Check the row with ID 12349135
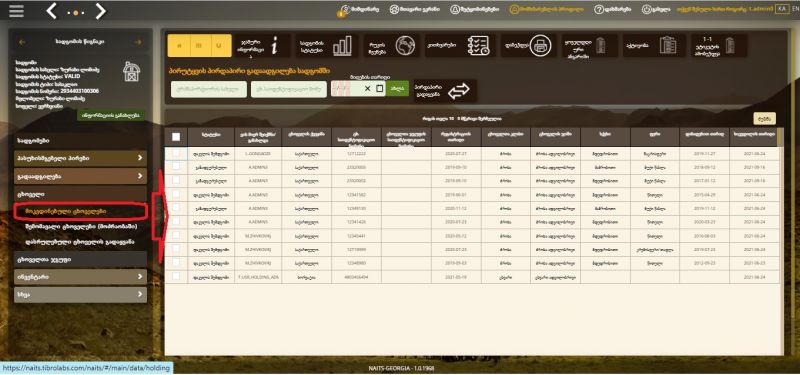 click(x=176, y=208)
